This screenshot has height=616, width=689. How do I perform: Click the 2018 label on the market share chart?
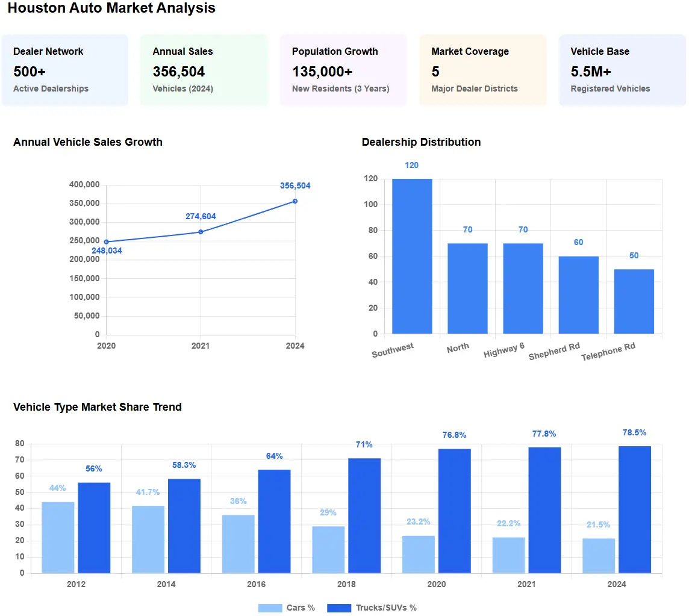point(346,584)
